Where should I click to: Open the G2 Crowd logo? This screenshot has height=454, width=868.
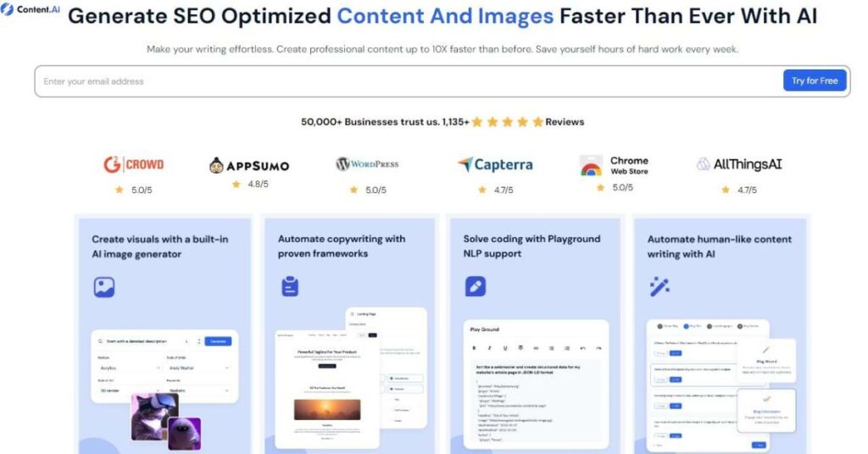coord(134,164)
